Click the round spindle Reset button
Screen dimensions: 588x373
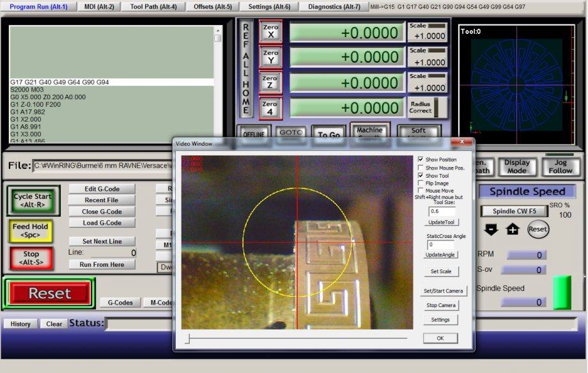[538, 229]
